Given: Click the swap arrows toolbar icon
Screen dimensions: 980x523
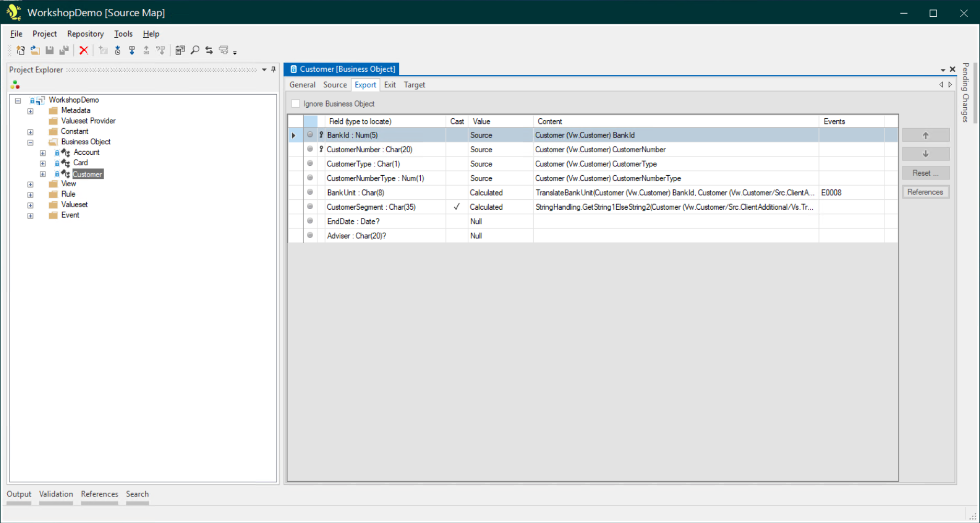Looking at the screenshot, I should click(x=209, y=50).
